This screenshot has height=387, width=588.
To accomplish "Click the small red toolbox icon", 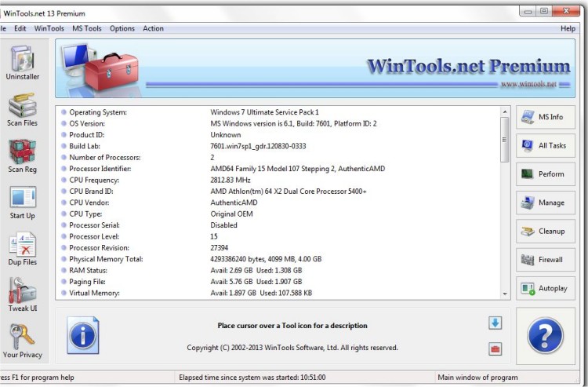I will (495, 349).
